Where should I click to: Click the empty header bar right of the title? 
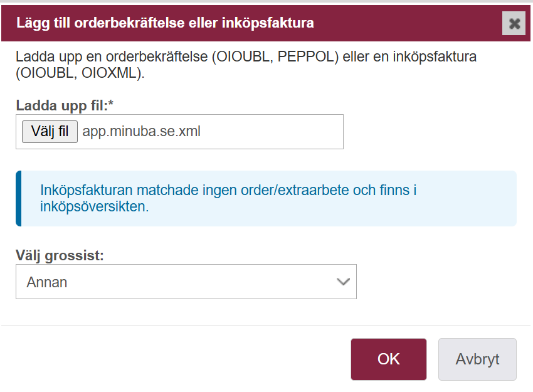(408, 24)
